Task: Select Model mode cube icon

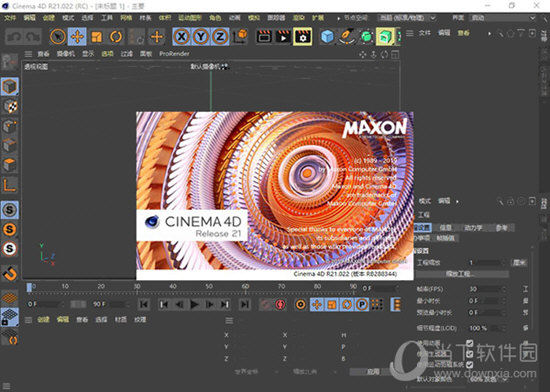Action: [x=9, y=86]
